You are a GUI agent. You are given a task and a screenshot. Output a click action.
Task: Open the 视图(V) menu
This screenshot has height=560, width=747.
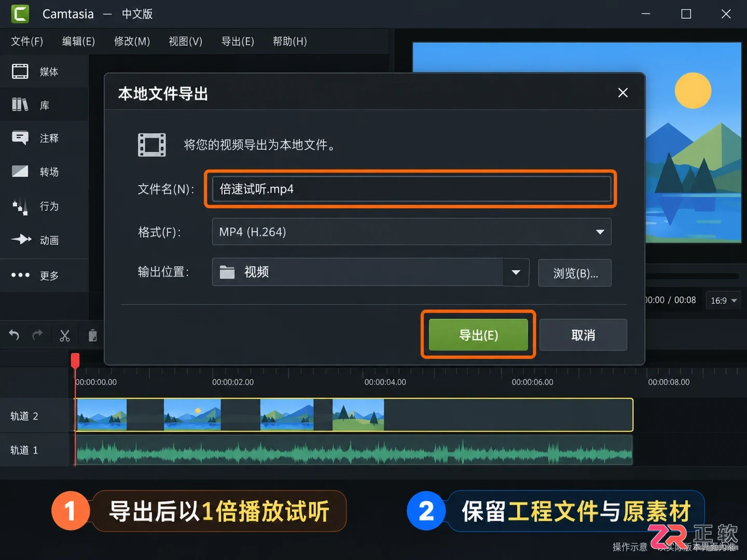pos(185,41)
